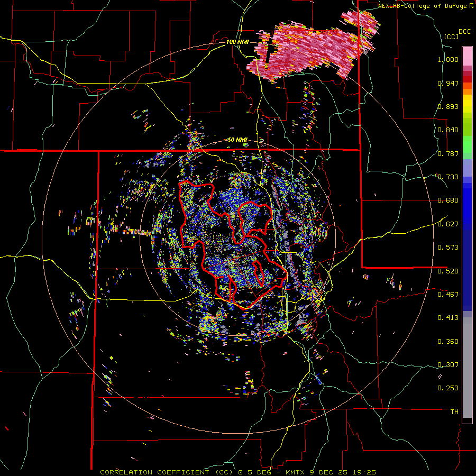Click the 100 NMI range ring label
Screen dimensions: 476x476
click(x=237, y=42)
